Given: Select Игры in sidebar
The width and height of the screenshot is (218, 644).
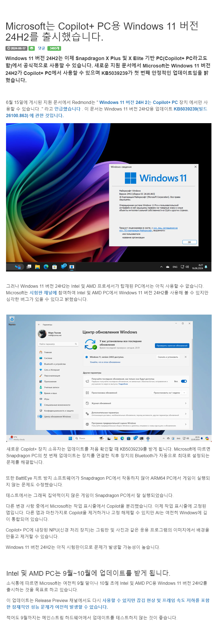Looking at the screenshot, I should pyautogui.click(x=58, y=399).
